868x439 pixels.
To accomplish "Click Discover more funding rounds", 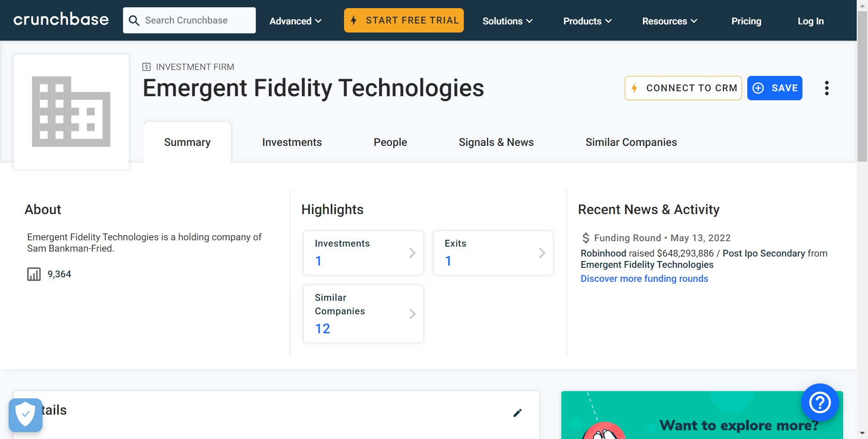I will point(644,279).
